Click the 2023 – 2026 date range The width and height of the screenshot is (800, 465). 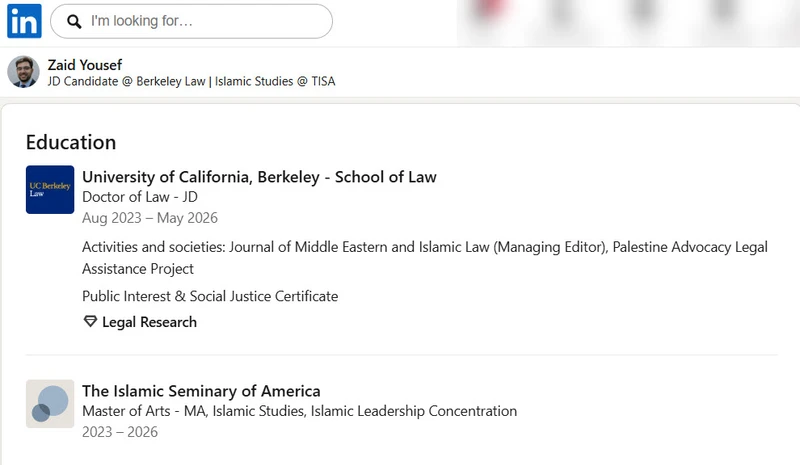(120, 432)
